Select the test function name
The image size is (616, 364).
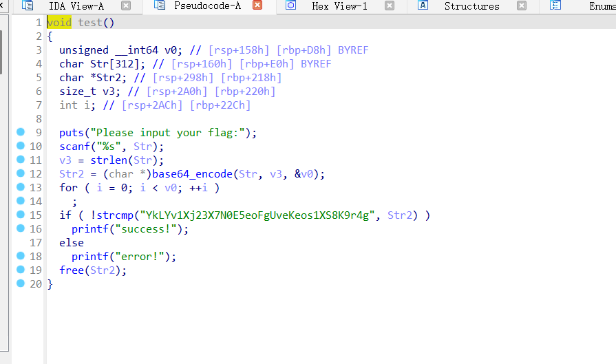[90, 23]
